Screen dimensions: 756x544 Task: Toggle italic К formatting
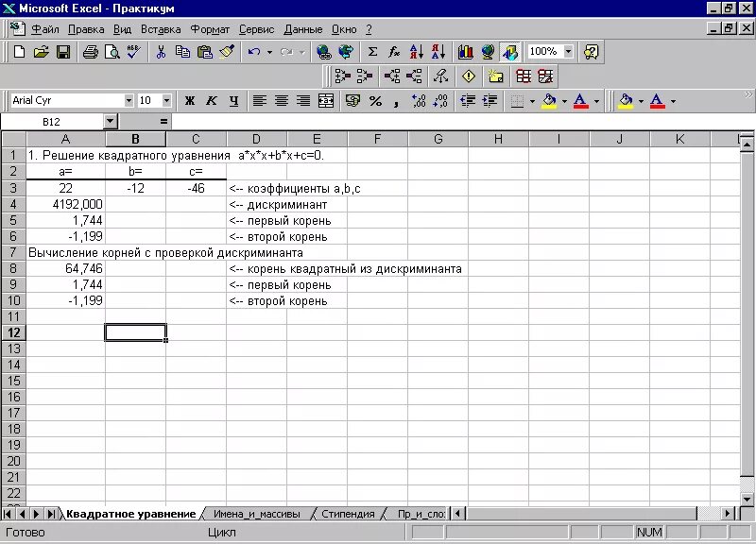click(211, 101)
